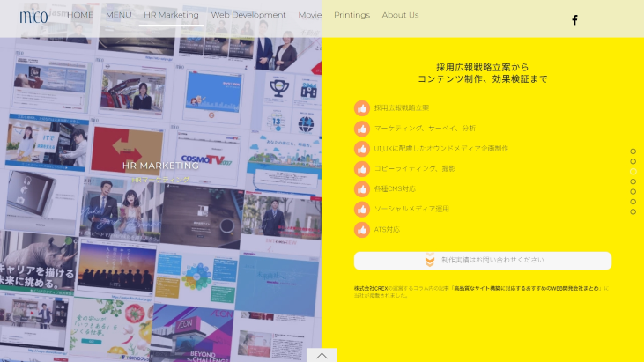The width and height of the screenshot is (644, 362).
Task: Open the Facebook page icon
Action: click(x=574, y=19)
